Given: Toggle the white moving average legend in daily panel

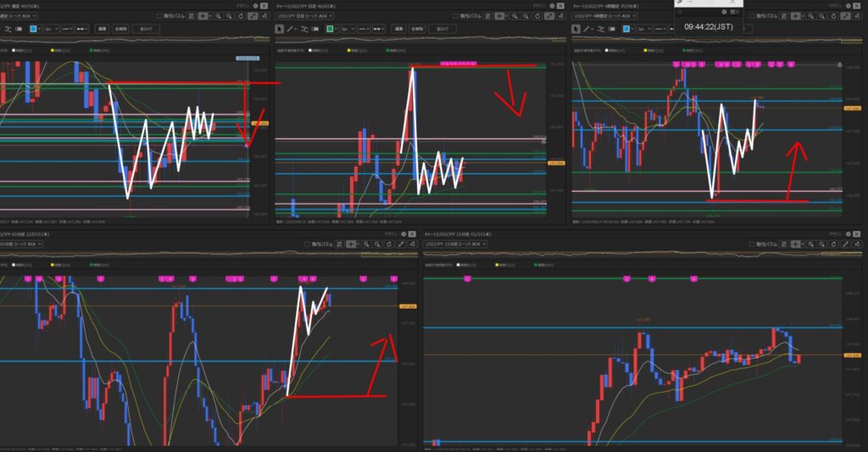Looking at the screenshot, I should click(x=318, y=50).
